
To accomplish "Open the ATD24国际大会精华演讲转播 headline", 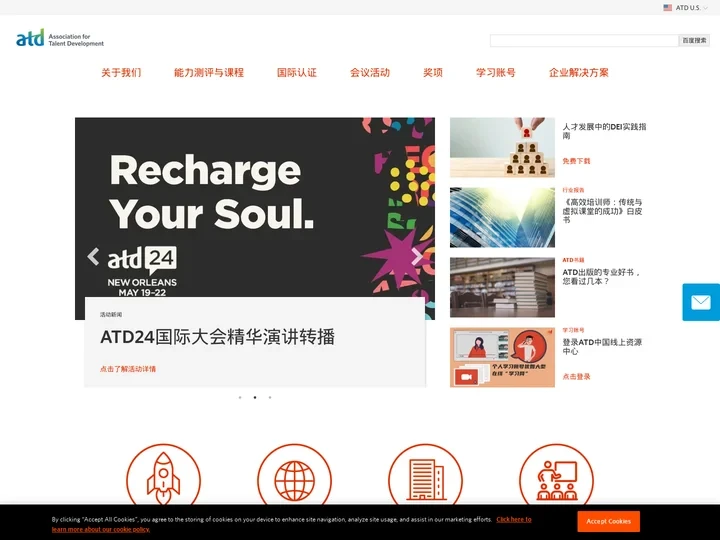I will click(218, 337).
